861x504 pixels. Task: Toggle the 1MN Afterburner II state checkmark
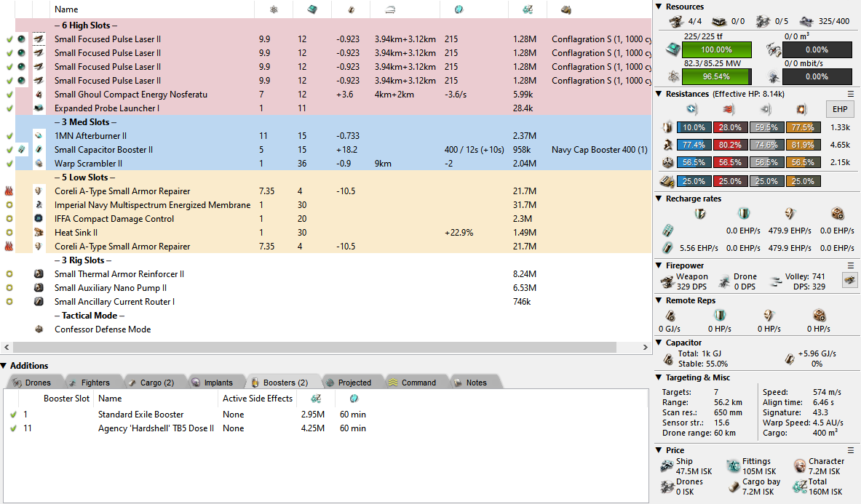coord(9,136)
